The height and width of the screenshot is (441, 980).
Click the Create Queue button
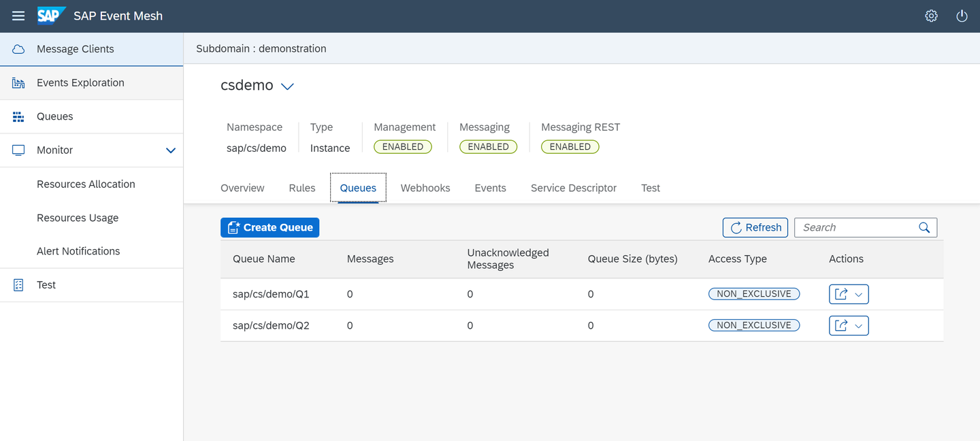(270, 227)
